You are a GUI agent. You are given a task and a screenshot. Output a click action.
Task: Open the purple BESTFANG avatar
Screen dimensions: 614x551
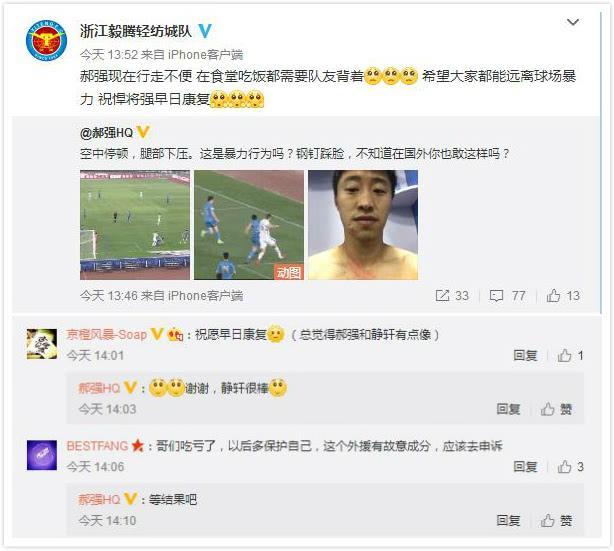coord(42,455)
